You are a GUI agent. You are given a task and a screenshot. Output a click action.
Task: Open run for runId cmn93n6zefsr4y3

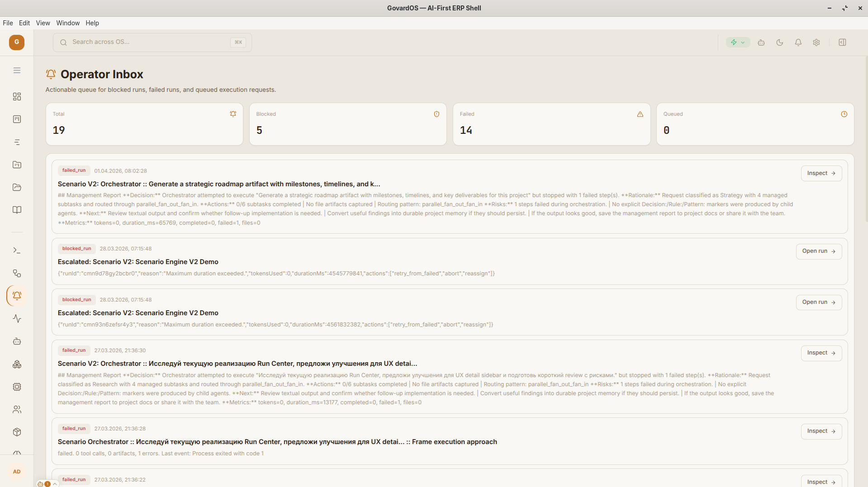coord(819,303)
